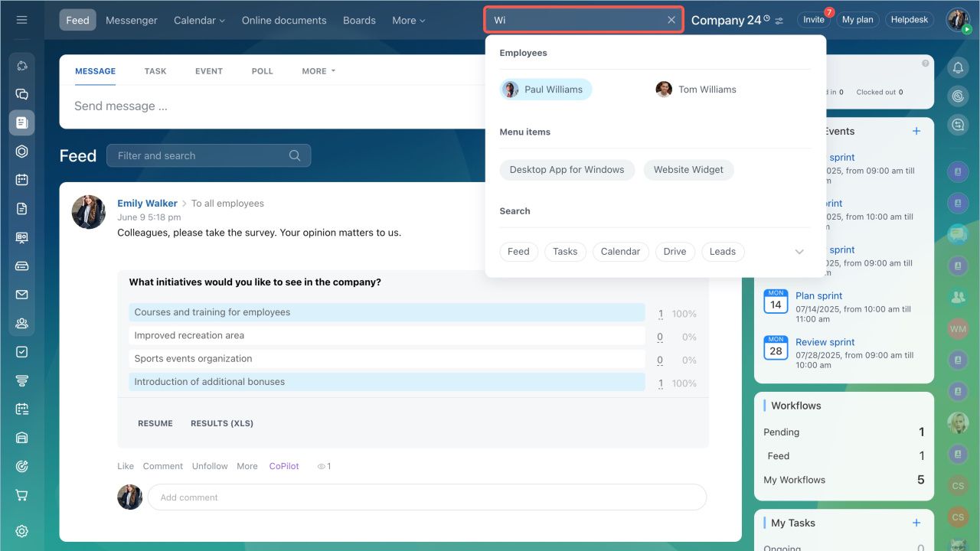Open the chat-swap icon below the spiral
The width and height of the screenshot is (980, 551).
tap(958, 125)
